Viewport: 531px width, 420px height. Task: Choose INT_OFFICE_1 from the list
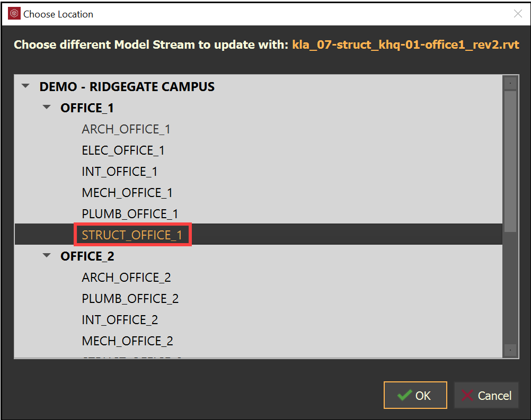click(119, 172)
